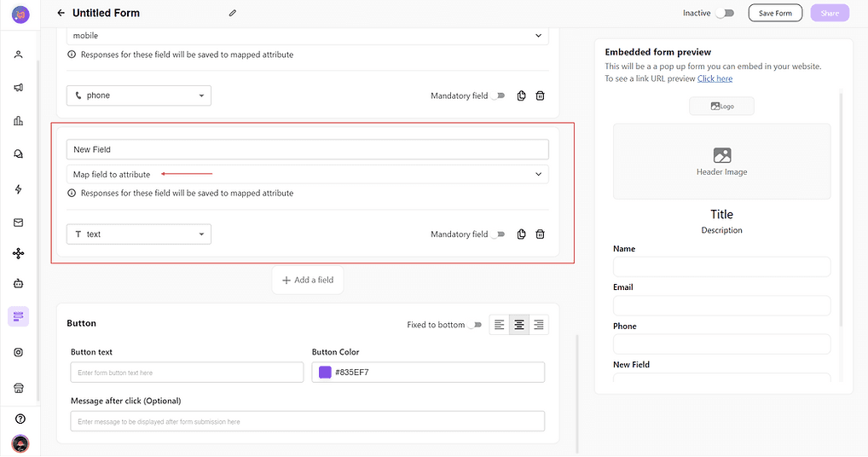
Task: Click the back arrow beside Untitled Form
Action: 61,13
